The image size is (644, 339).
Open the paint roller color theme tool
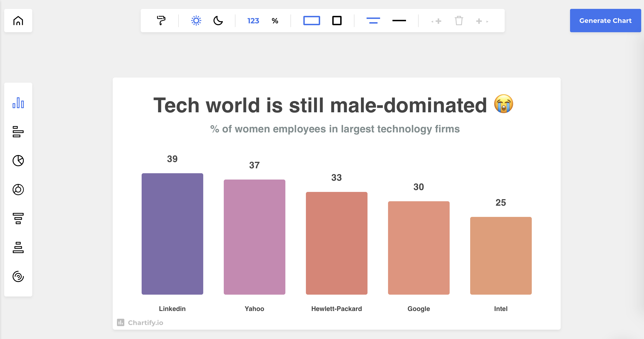tap(161, 21)
